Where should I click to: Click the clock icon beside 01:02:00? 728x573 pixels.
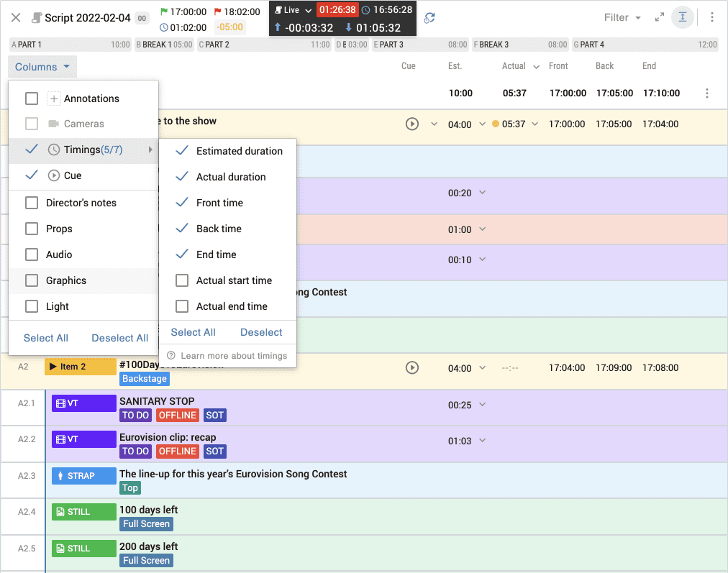coord(164,27)
